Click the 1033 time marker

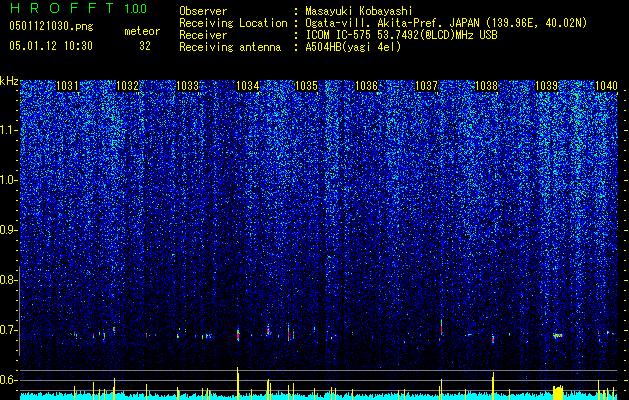(187, 86)
